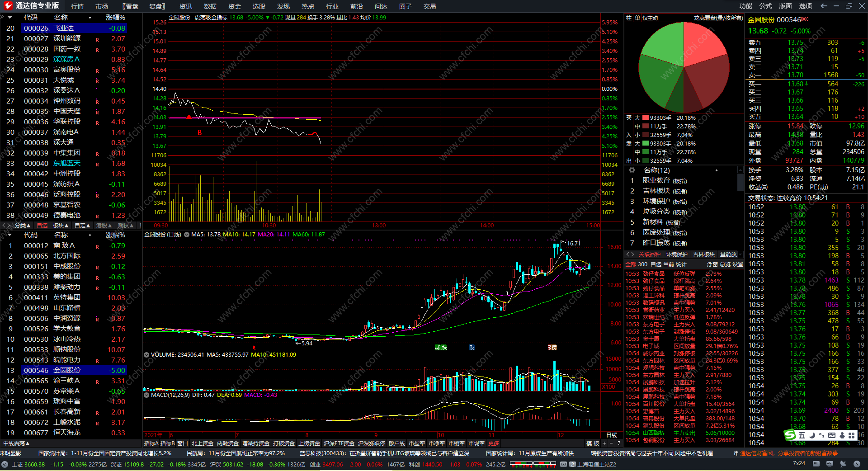
Task: Expand the 期权 options menu tab
Action: tap(126, 225)
